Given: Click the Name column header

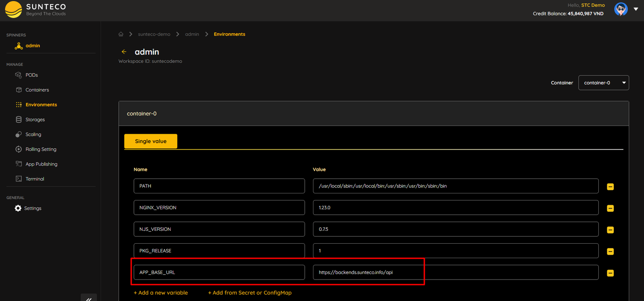Looking at the screenshot, I should [141, 170].
